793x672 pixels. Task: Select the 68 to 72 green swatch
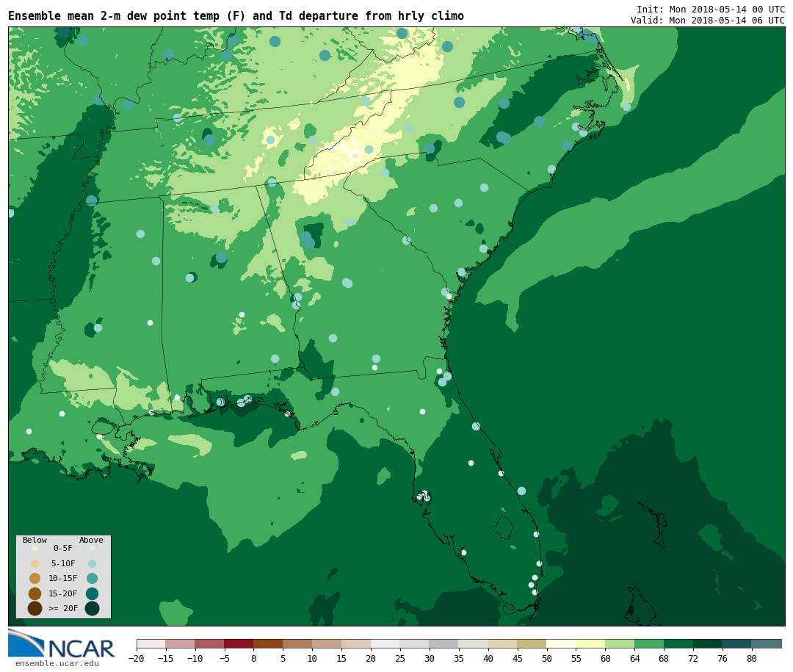click(679, 643)
